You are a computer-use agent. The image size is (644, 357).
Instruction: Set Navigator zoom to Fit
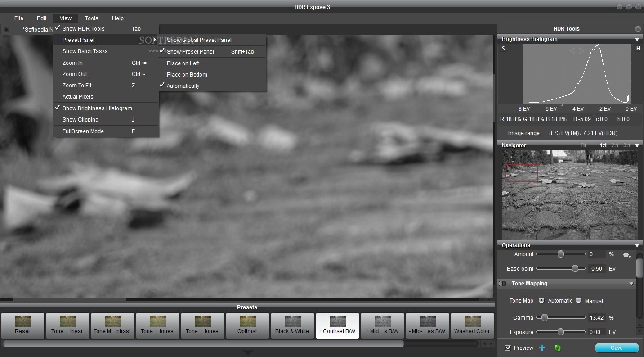point(583,145)
